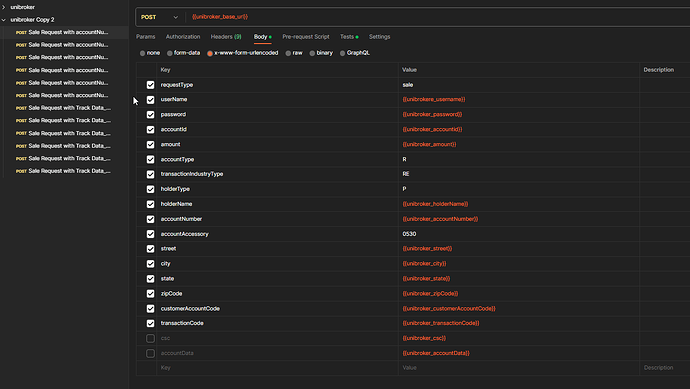Uncheck the accountNumber parameter

150,219
